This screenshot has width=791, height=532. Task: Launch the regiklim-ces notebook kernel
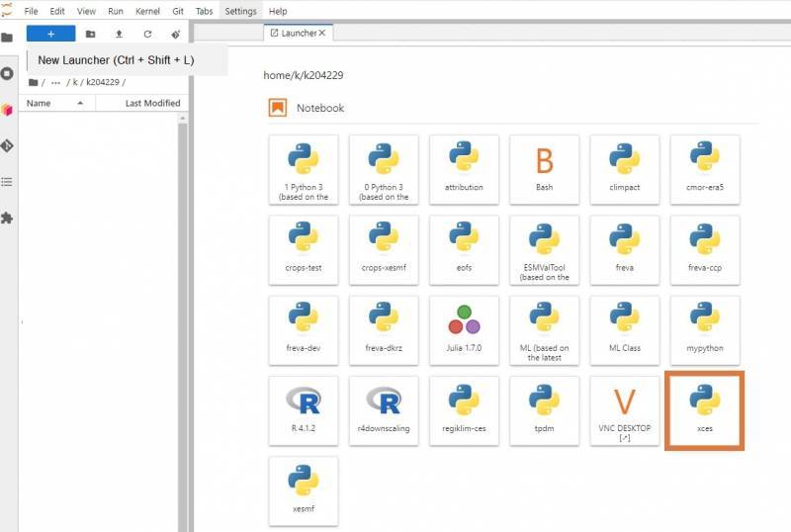click(x=464, y=410)
